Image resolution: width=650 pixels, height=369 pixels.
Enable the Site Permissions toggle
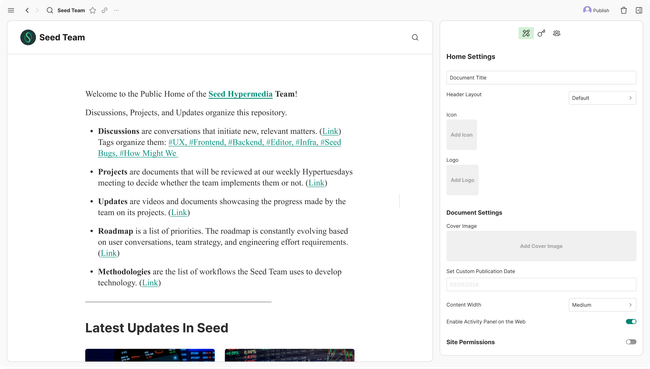[631, 342]
